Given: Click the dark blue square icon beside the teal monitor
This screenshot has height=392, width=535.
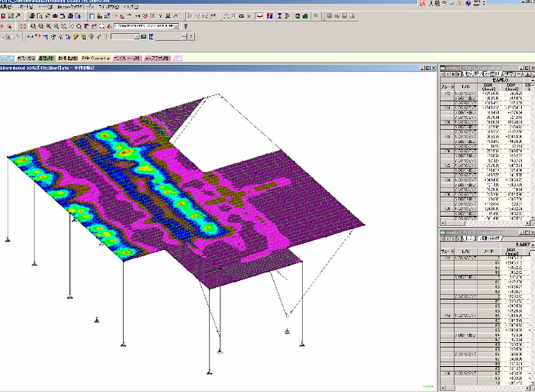Looking at the screenshot, I should (x=151, y=37).
